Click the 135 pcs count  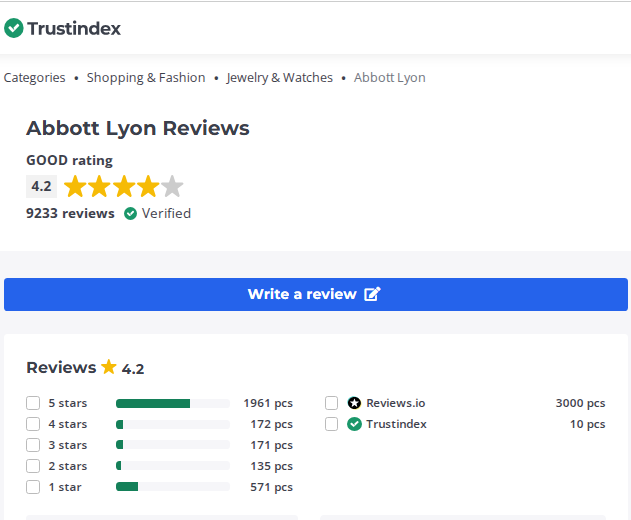click(272, 466)
